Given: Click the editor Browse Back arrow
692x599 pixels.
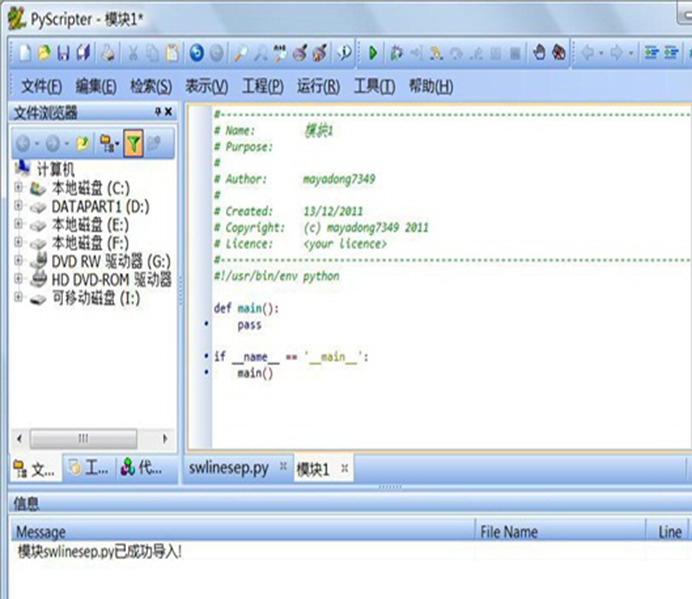Looking at the screenshot, I should tap(588, 53).
